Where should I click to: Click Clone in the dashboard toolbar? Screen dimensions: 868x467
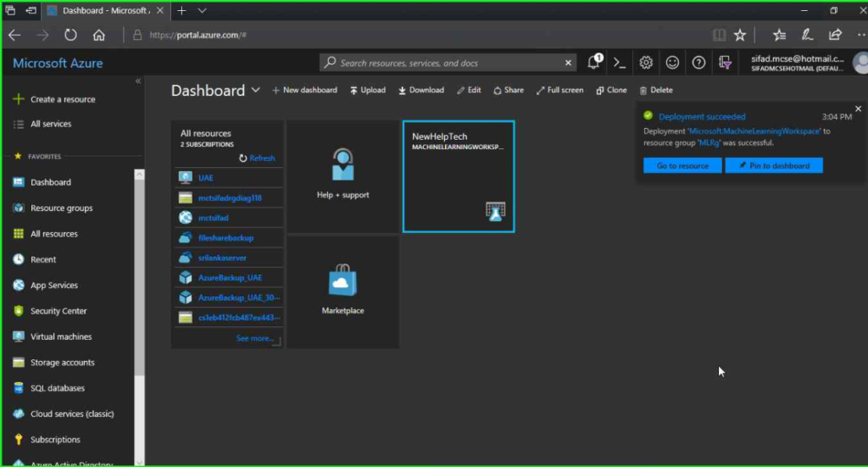click(x=611, y=90)
